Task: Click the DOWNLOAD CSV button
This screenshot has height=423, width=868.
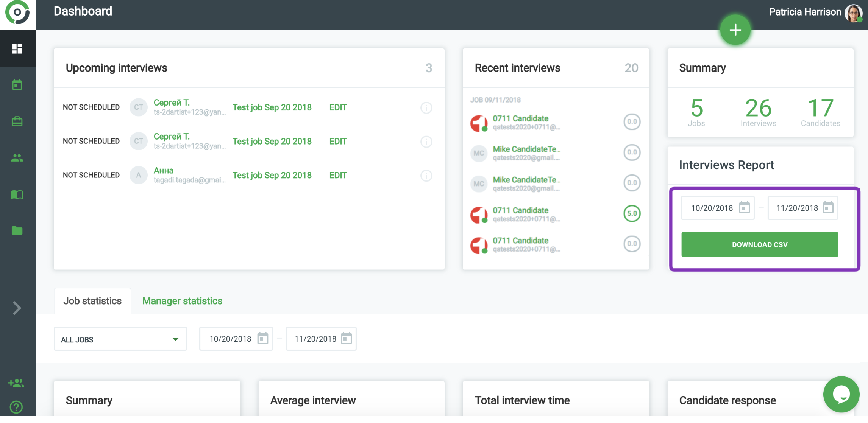Action: 759,244
